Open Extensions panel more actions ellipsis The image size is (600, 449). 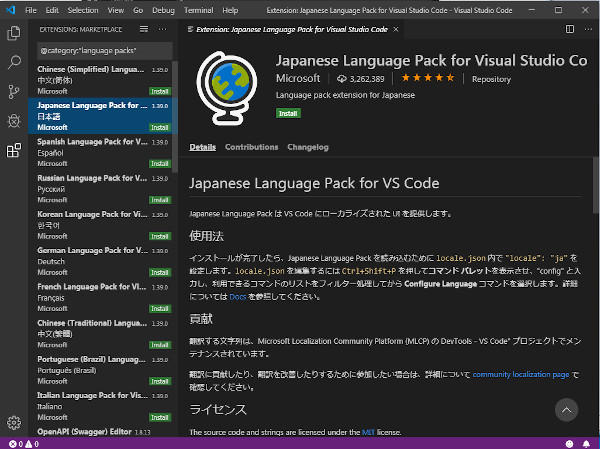(x=163, y=29)
